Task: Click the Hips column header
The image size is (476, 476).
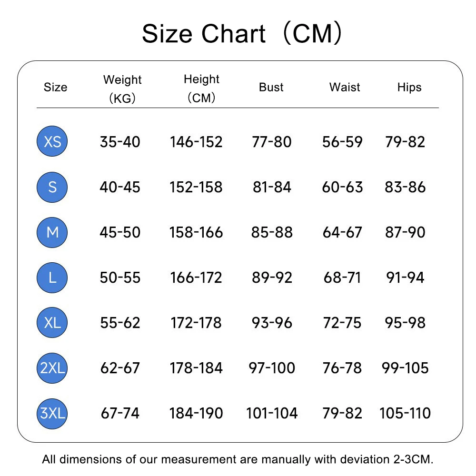Action: pos(409,87)
